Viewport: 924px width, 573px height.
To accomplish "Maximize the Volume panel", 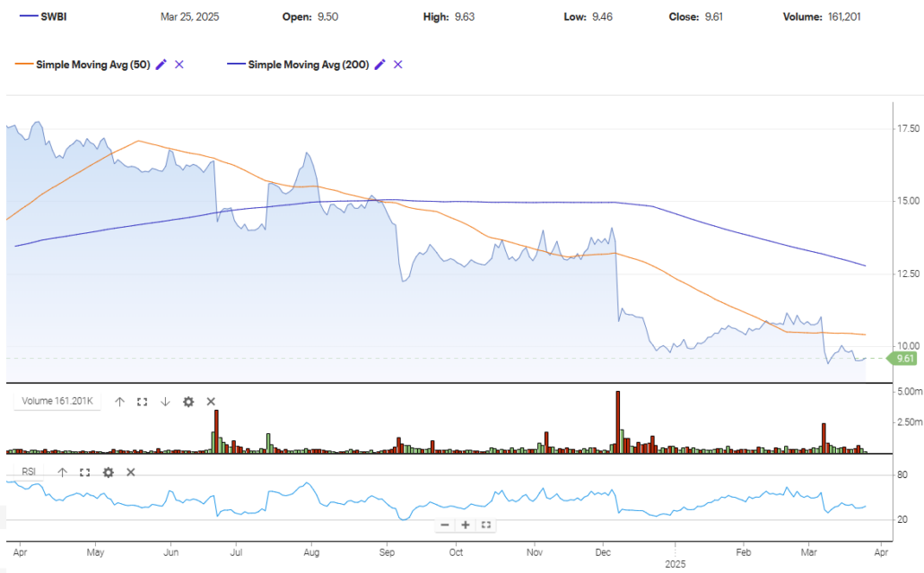I will point(142,402).
